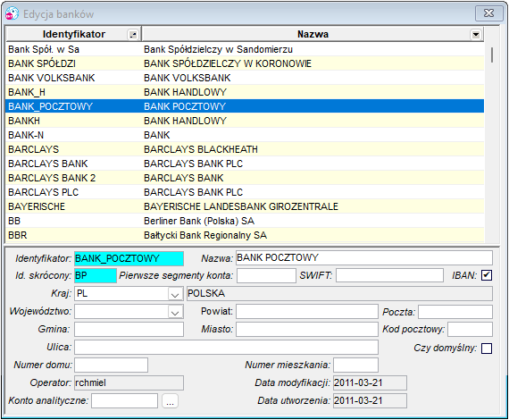Click the Operator field showing rchmiel
The image size is (509, 420).
pos(129,383)
